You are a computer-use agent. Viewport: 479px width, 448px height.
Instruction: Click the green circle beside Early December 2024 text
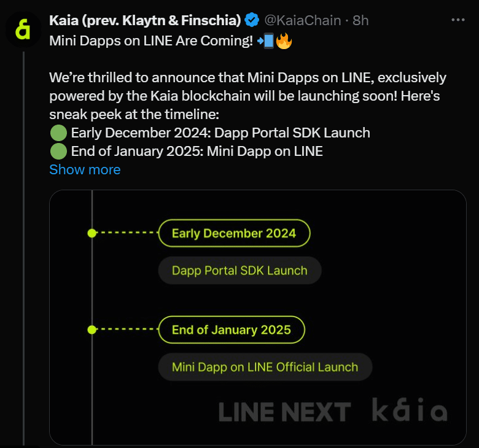pos(58,133)
